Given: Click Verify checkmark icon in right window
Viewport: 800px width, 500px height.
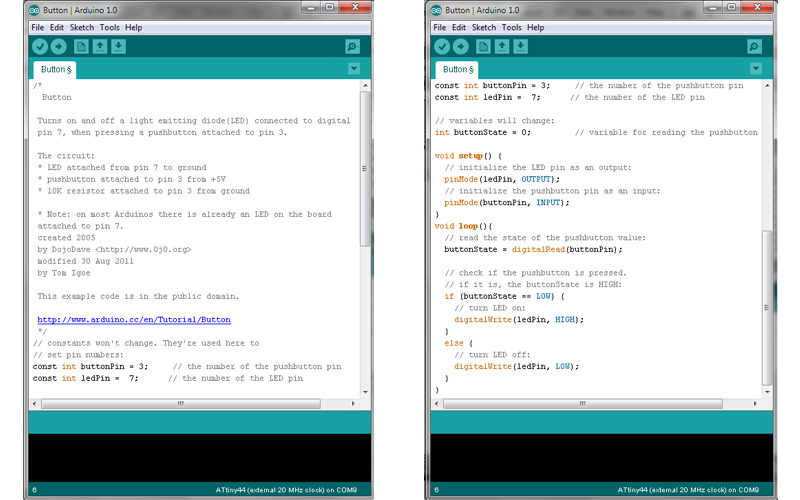Looking at the screenshot, I should pyautogui.click(x=442, y=46).
